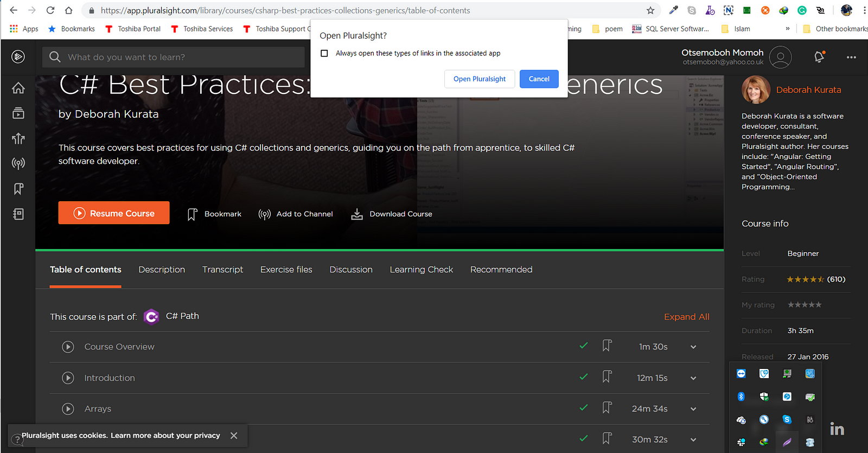Expand the Arrays module chevron
The image size is (868, 453).
pos(693,409)
